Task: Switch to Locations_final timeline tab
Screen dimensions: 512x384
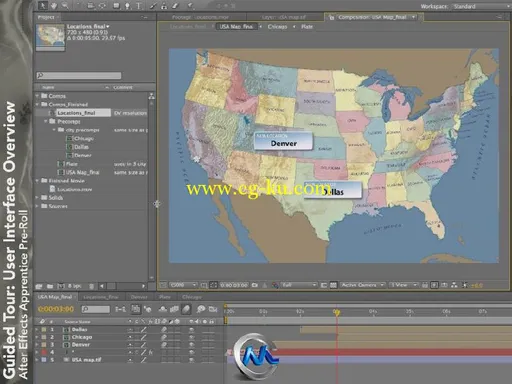Action: pyautogui.click(x=101, y=297)
